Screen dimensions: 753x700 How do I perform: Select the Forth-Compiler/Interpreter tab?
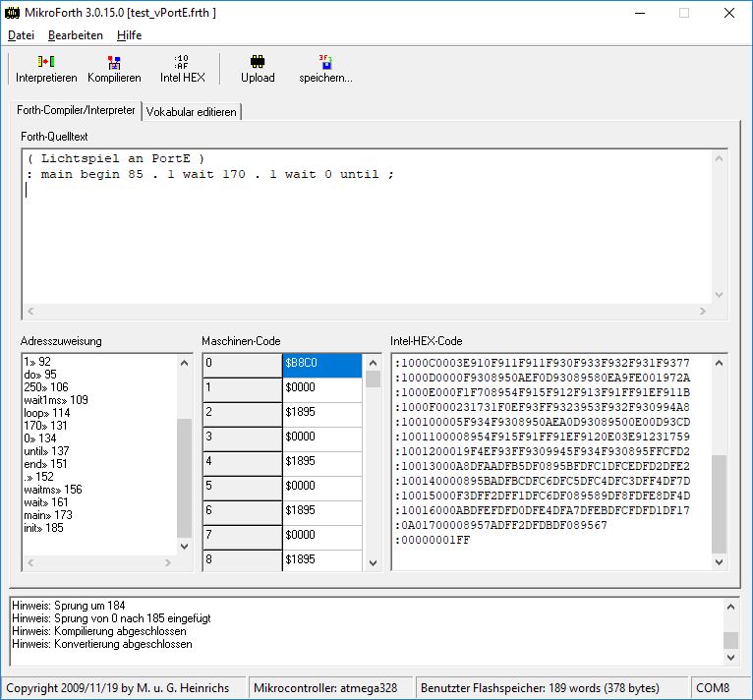click(76, 110)
